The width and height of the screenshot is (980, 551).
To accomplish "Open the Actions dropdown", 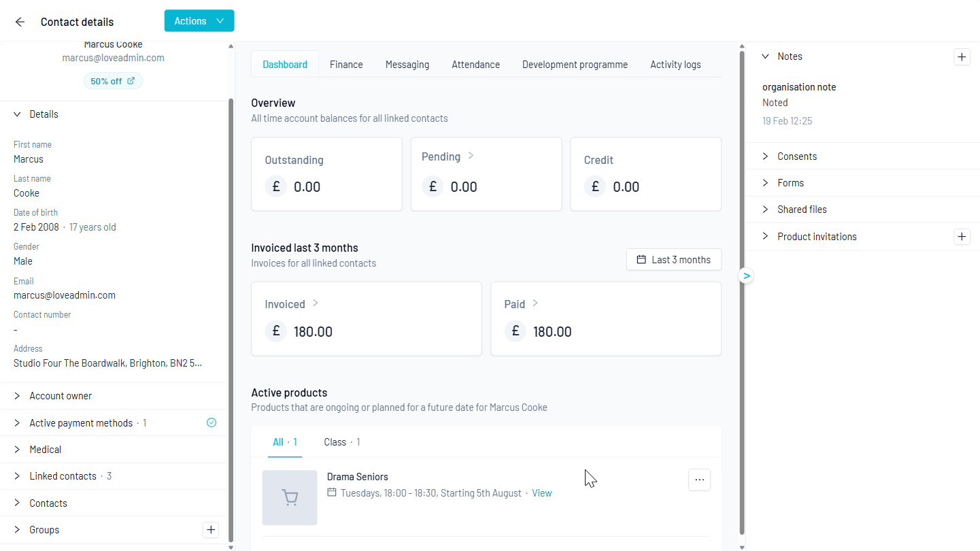I will click(199, 21).
